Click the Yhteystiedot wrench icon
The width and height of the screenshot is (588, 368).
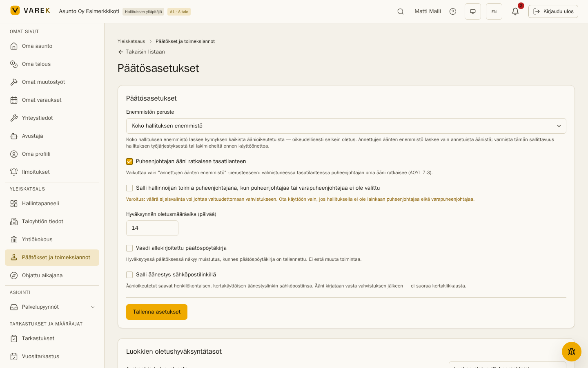point(14,118)
